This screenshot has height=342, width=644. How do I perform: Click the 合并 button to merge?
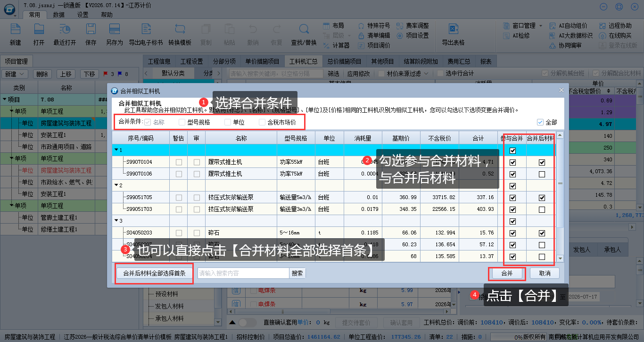point(507,273)
